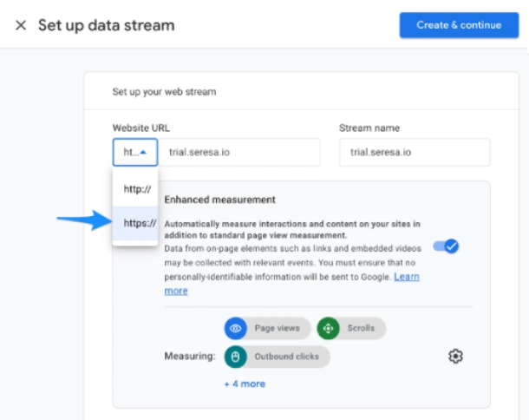Choose the https:// protocol option
Screen dimensions: 529x420
tap(135, 223)
